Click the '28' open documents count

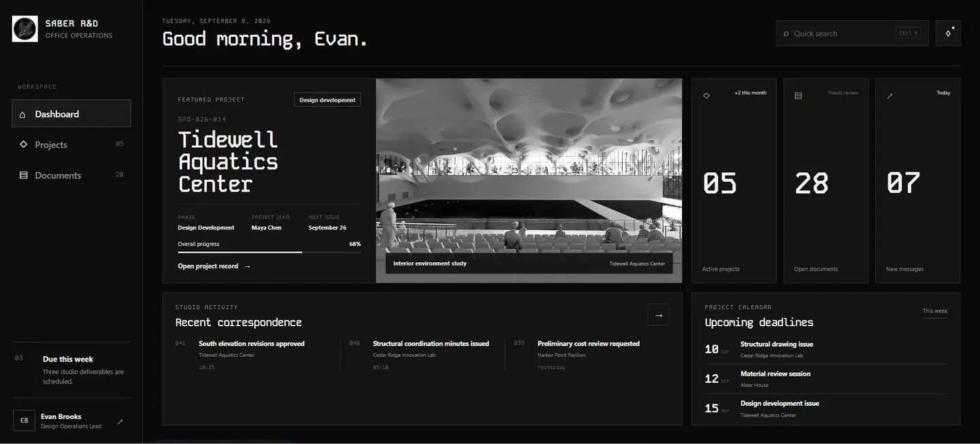812,183
